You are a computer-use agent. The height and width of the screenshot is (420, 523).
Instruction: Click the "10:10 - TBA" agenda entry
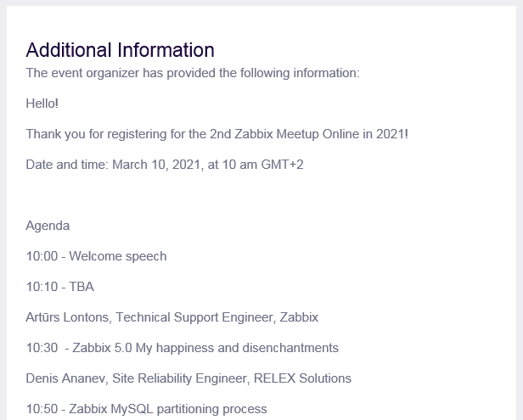(59, 287)
